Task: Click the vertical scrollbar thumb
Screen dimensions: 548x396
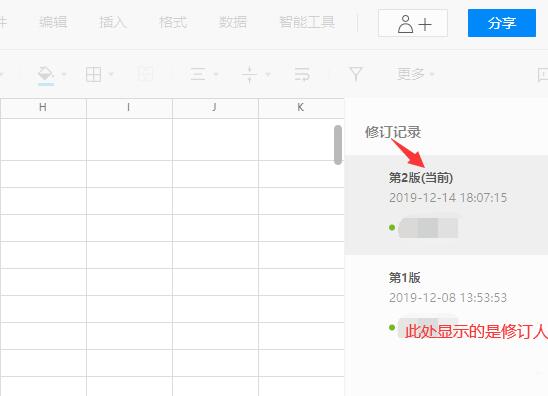Action: click(338, 145)
